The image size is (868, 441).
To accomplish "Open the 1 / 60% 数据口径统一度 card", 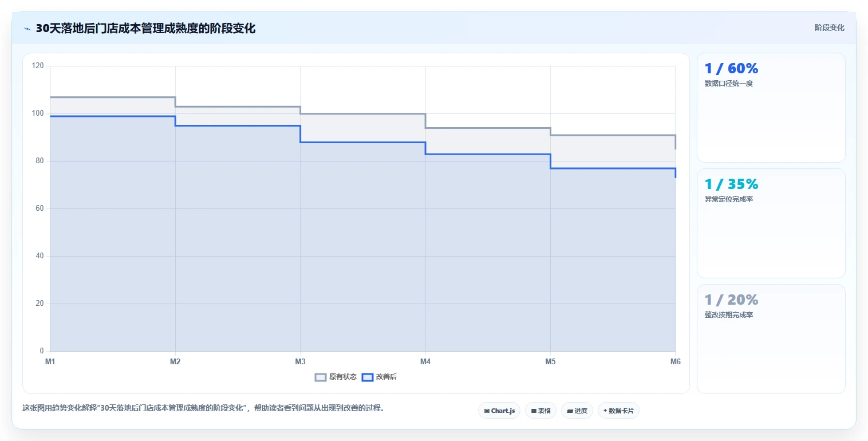I will click(771, 108).
